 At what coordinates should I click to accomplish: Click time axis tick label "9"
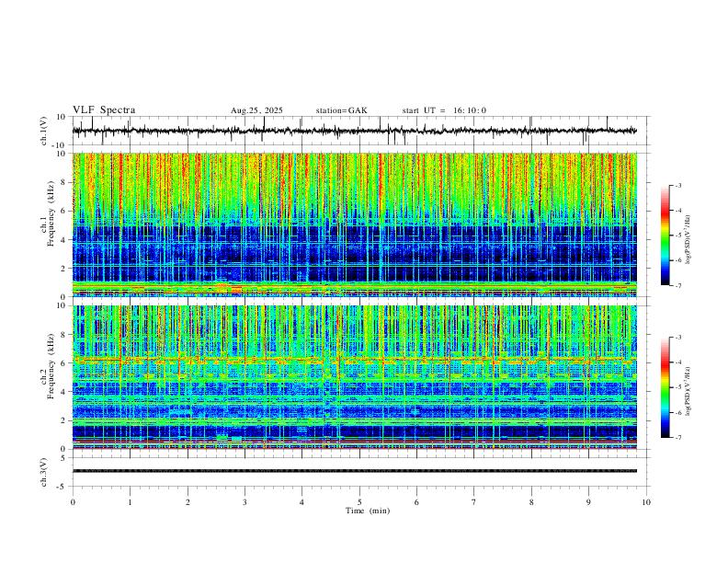588,502
